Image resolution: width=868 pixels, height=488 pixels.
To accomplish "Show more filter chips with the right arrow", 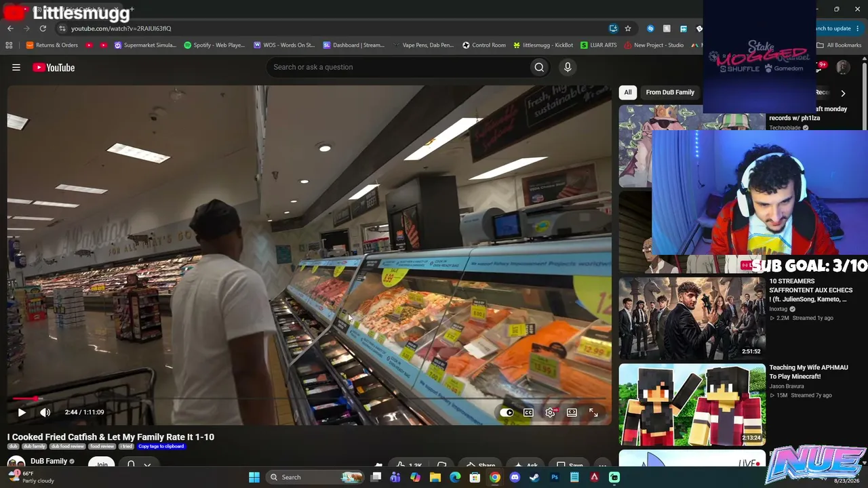I will tap(843, 93).
